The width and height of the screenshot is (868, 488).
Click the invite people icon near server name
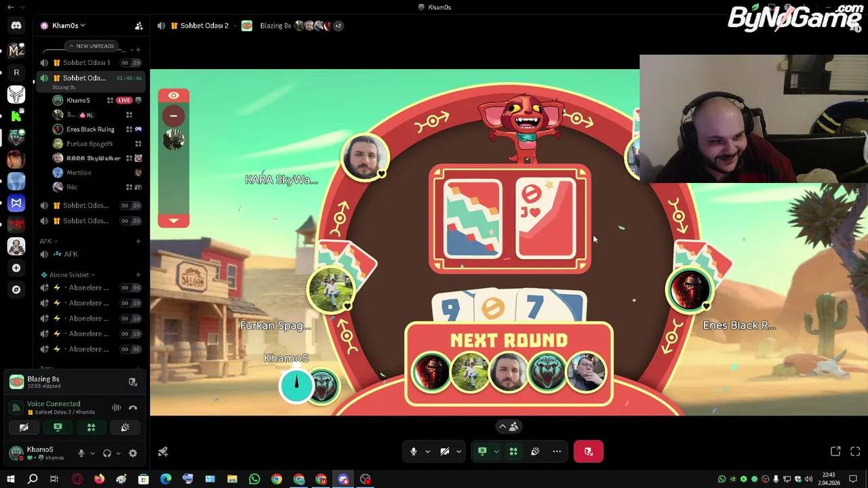139,26
